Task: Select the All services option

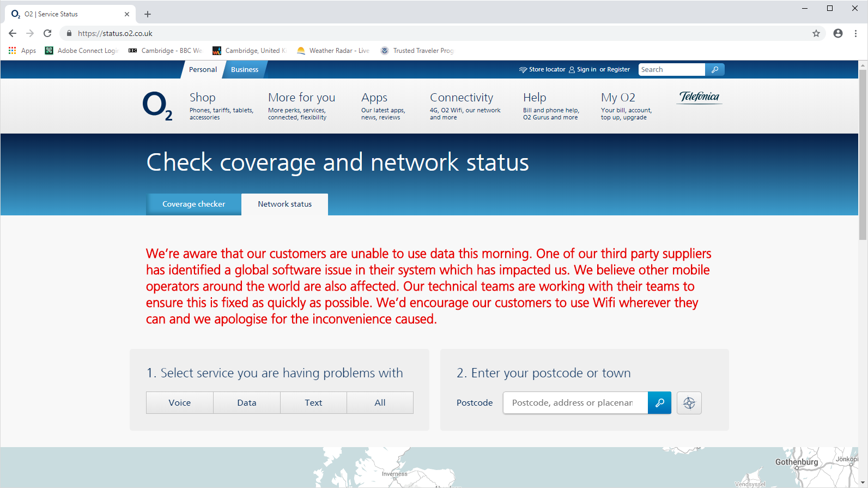Action: point(380,403)
